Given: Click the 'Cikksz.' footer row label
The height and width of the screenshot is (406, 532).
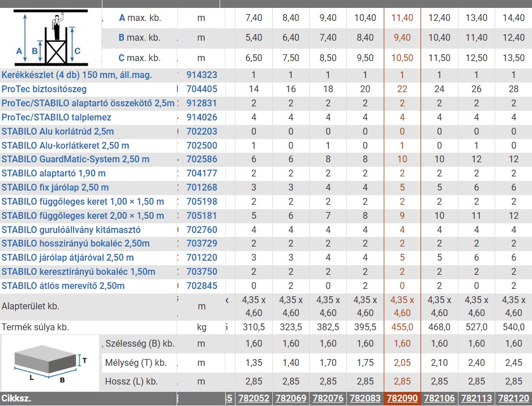Looking at the screenshot, I should tap(16, 398).
